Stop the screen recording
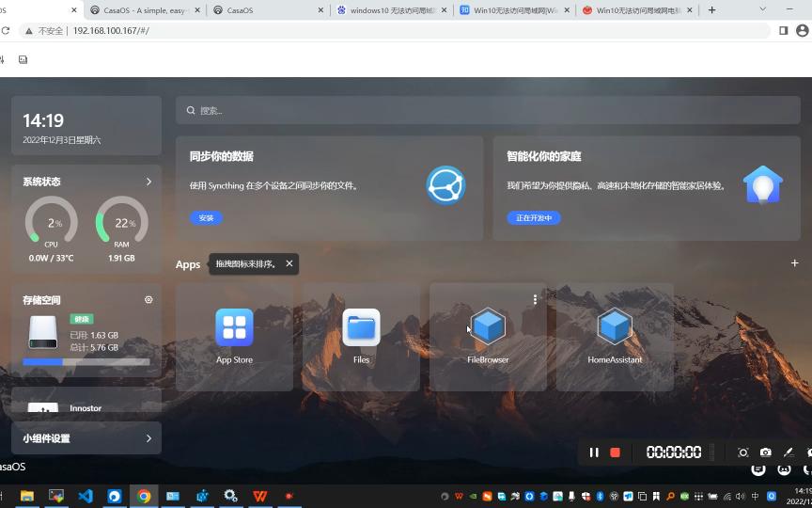 616,452
